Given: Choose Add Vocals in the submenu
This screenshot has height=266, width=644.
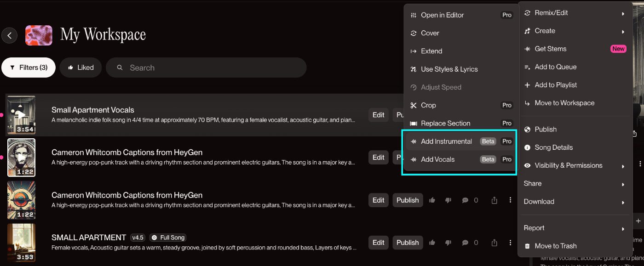Looking at the screenshot, I should point(437,159).
